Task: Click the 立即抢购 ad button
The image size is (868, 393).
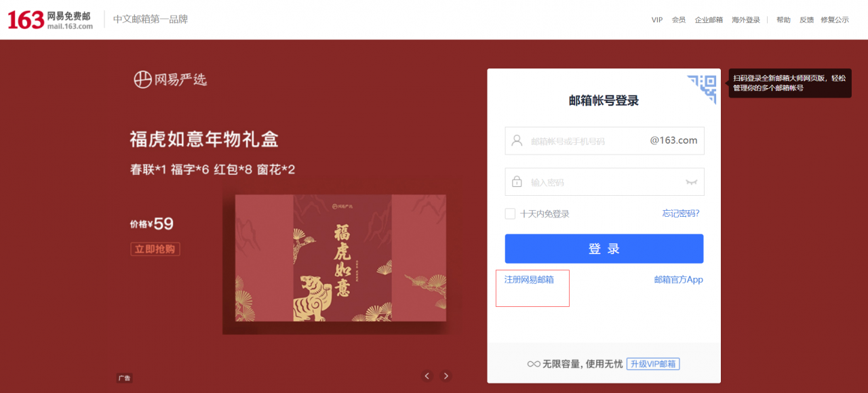Action: [x=155, y=249]
